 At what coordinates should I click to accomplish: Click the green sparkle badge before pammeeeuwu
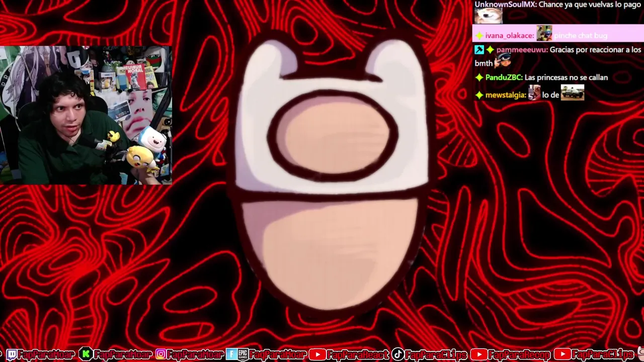click(490, 50)
